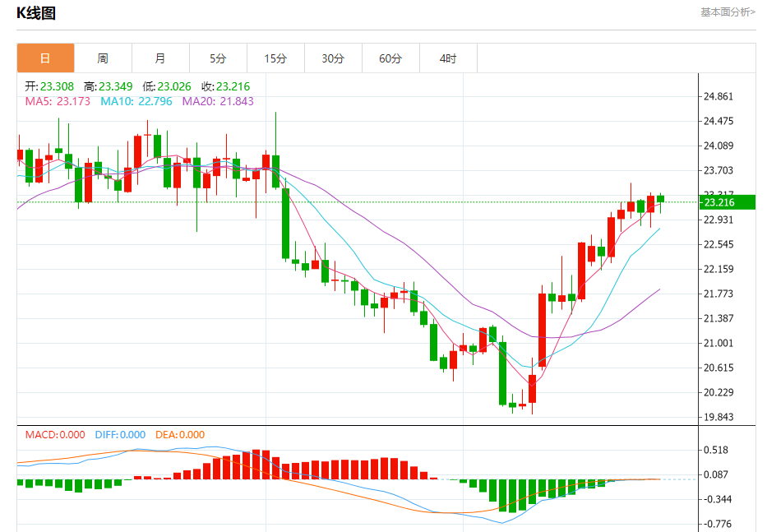Click the DEA:0.000 label
This screenshot has height=532, width=767.
coord(180,435)
